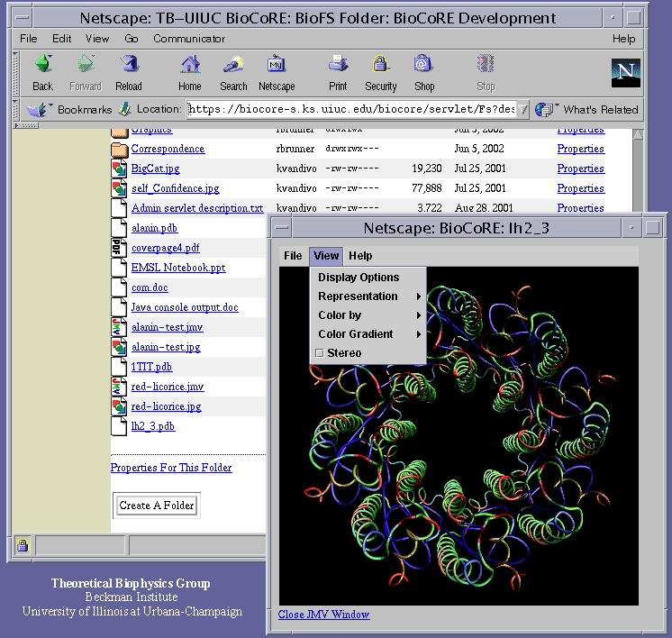Open the lh2_3.pdb file link

click(152, 426)
